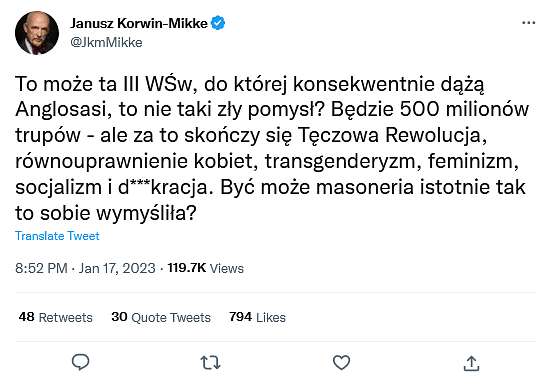This screenshot has height=384, width=551.
Task: Click the 8:52 PM timestamp
Action: pos(41,268)
